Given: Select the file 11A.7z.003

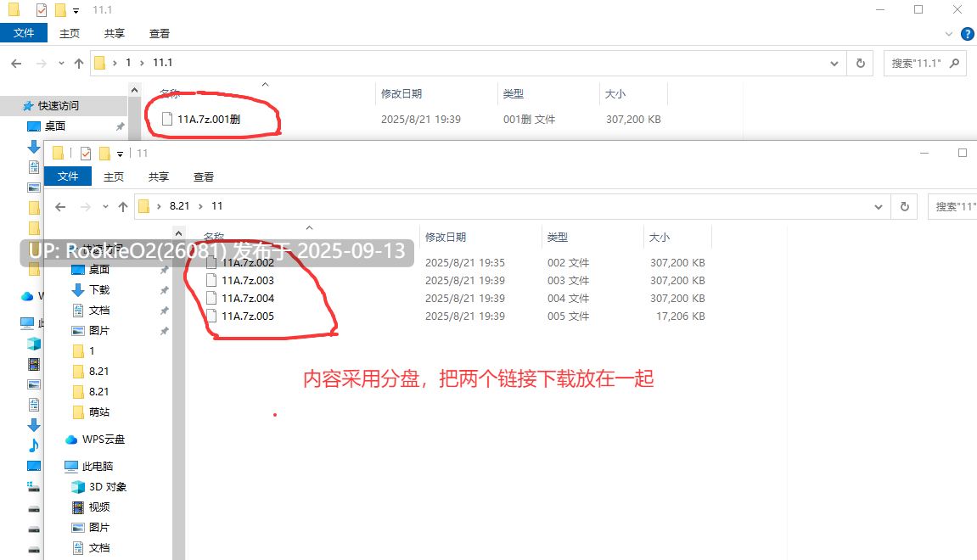Looking at the screenshot, I should pos(247,280).
